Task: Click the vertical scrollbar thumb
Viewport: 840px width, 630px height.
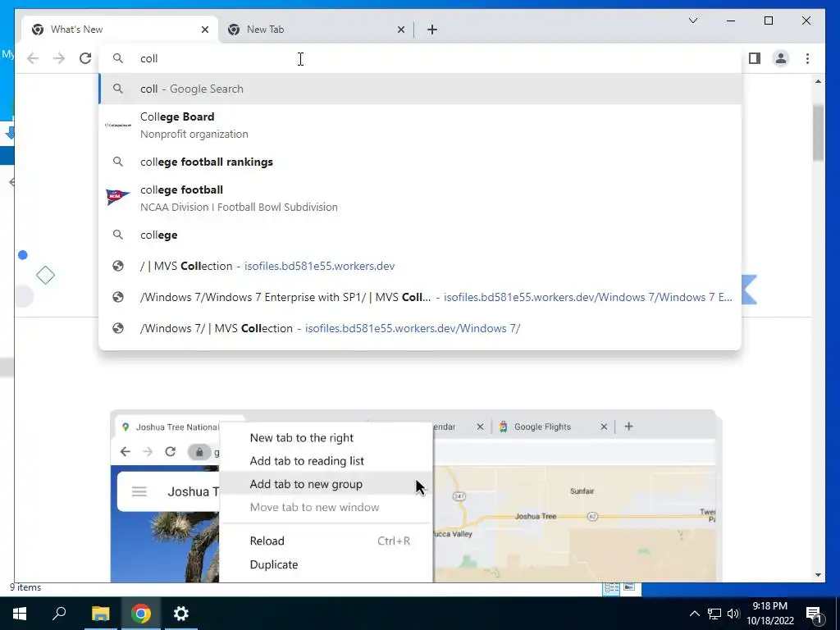Action: tap(818, 133)
